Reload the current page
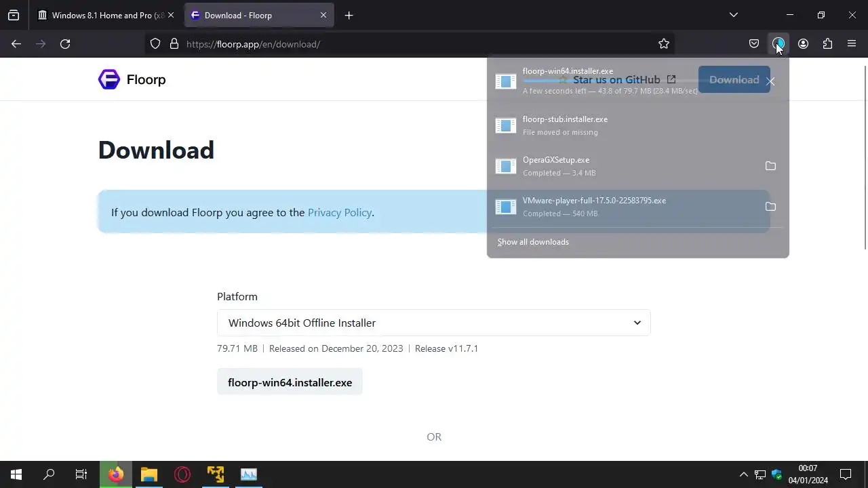 [65, 44]
